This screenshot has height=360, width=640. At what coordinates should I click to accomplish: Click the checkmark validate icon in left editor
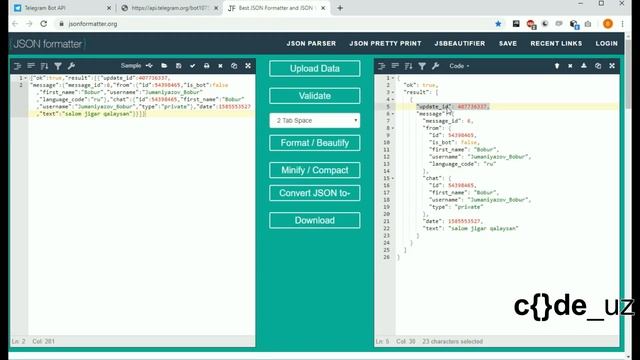coord(192,66)
